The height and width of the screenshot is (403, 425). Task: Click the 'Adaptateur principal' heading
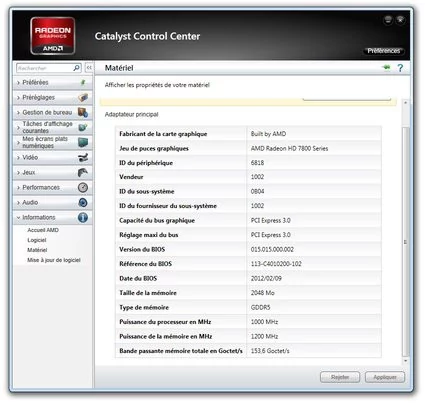pyautogui.click(x=131, y=114)
